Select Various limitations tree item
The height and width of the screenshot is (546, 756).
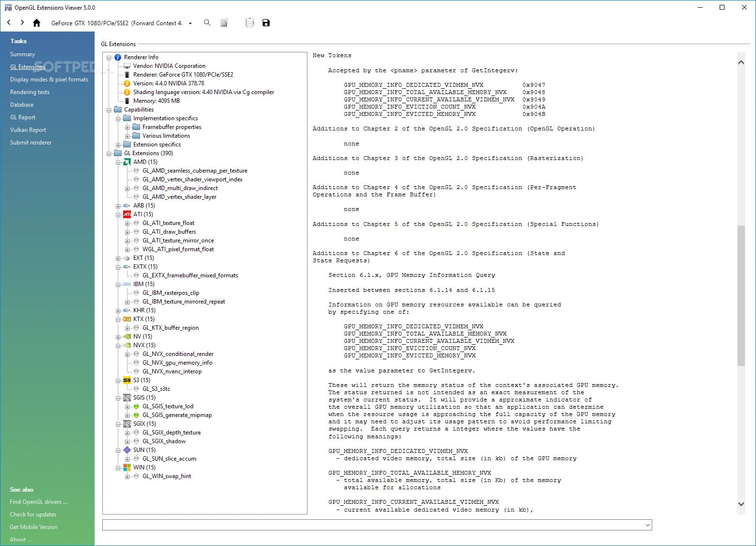click(x=166, y=136)
